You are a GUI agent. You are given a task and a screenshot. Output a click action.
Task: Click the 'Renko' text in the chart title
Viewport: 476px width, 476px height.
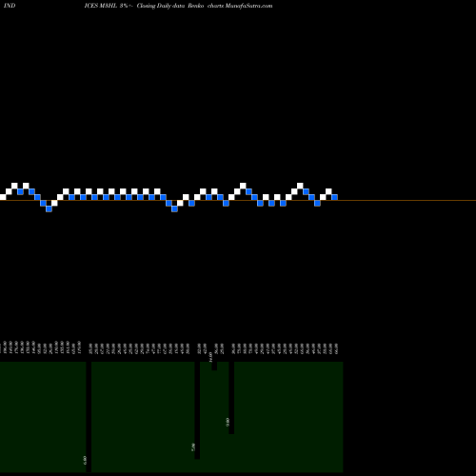pyautogui.click(x=195, y=6)
